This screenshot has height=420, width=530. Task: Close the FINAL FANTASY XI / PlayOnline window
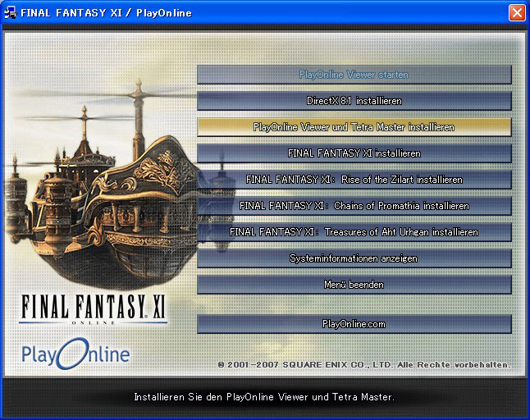[x=517, y=13]
